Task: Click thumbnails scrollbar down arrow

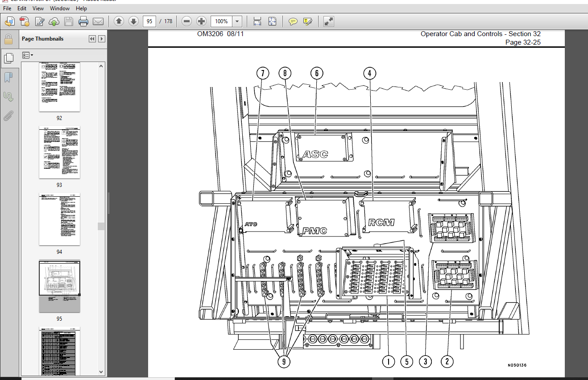Action: pos(101,372)
